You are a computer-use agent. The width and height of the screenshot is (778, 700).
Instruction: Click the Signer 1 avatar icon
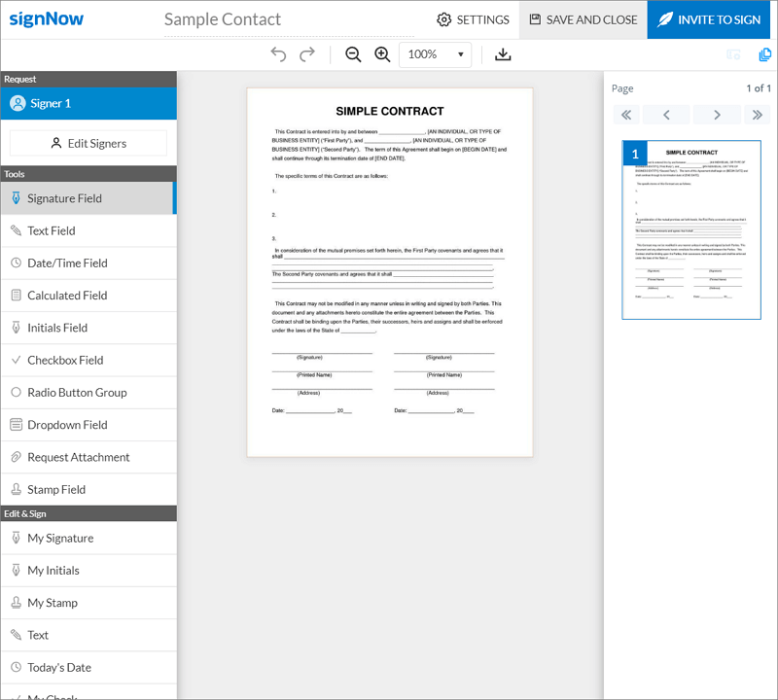pos(18,103)
